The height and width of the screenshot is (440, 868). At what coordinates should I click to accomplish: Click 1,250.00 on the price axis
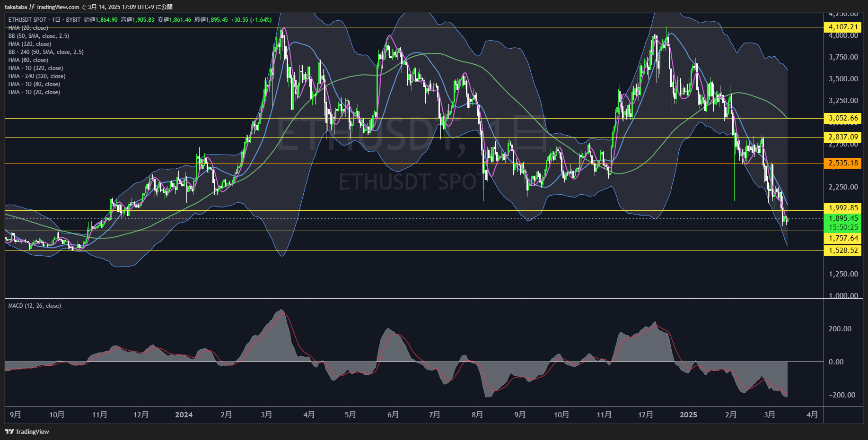coord(843,274)
